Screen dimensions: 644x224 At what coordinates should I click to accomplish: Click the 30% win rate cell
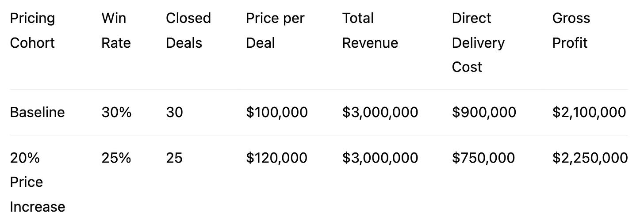[116, 112]
